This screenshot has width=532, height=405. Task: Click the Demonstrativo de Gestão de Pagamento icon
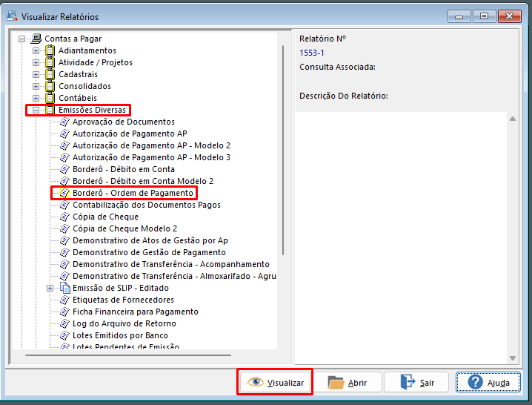64,252
